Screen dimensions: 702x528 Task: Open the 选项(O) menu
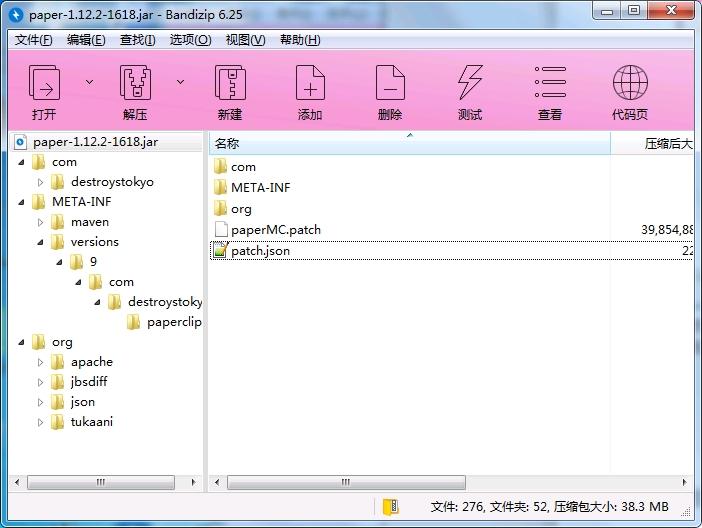[190, 40]
